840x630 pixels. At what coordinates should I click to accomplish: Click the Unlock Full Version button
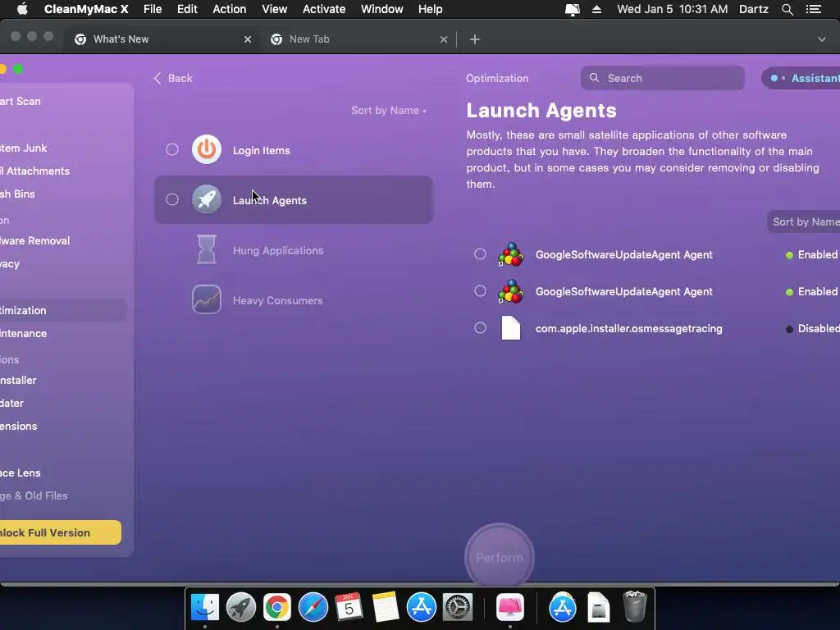(x=59, y=532)
